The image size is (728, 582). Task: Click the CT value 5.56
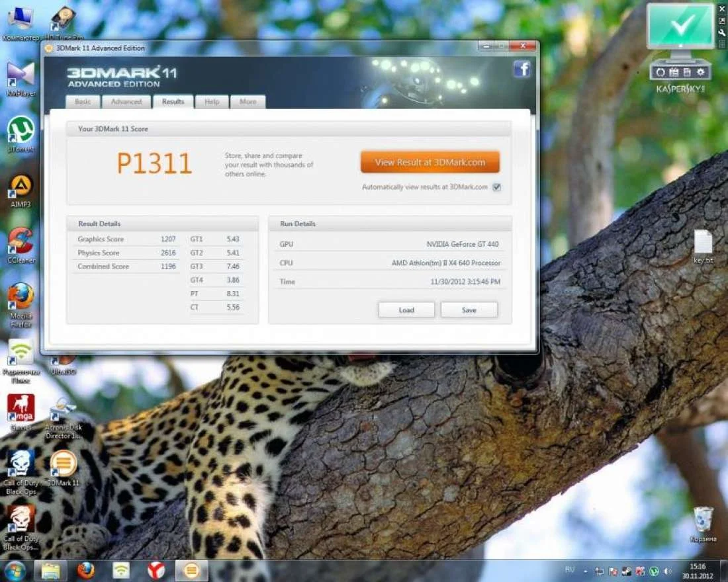(x=233, y=308)
